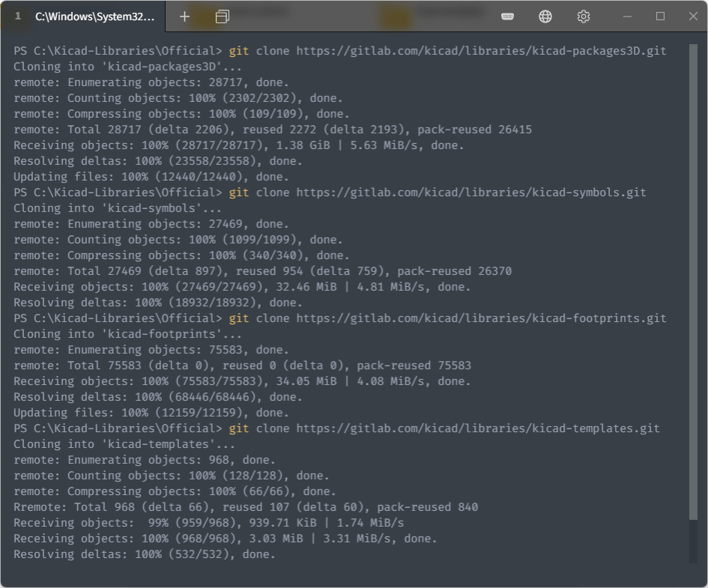708x588 pixels.
Task: Close the terminal window
Action: [x=693, y=16]
